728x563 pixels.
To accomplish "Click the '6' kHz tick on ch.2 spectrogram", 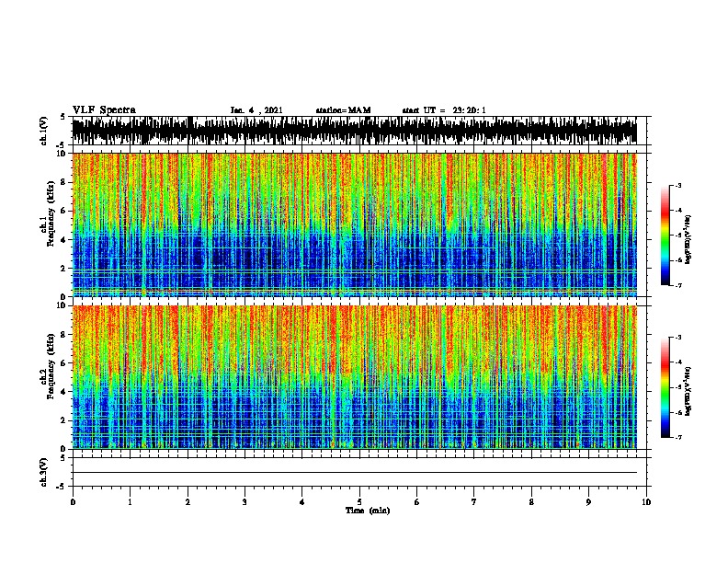I will (64, 362).
